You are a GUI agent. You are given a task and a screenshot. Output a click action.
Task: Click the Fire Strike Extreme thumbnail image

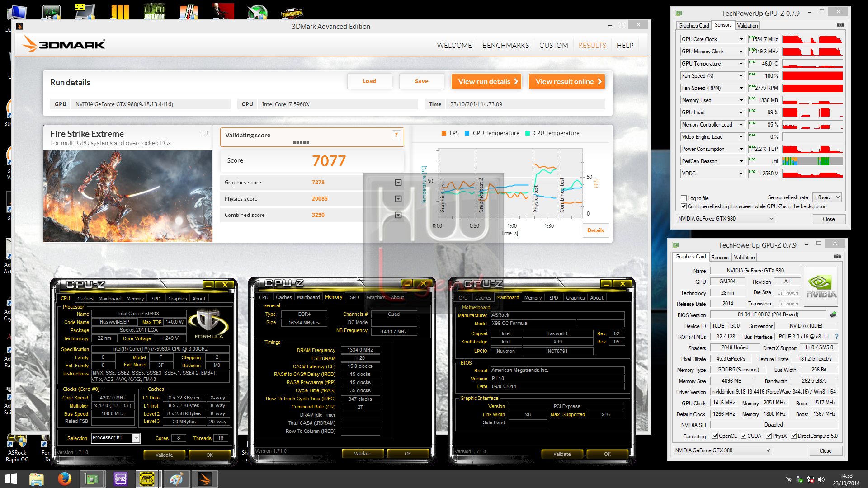pyautogui.click(x=128, y=197)
